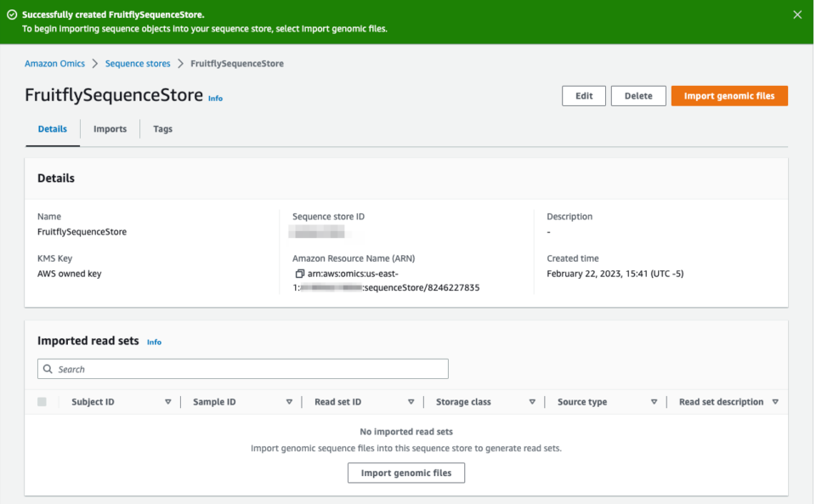Dismiss the success notification banner
The image size is (816, 504).
point(796,14)
